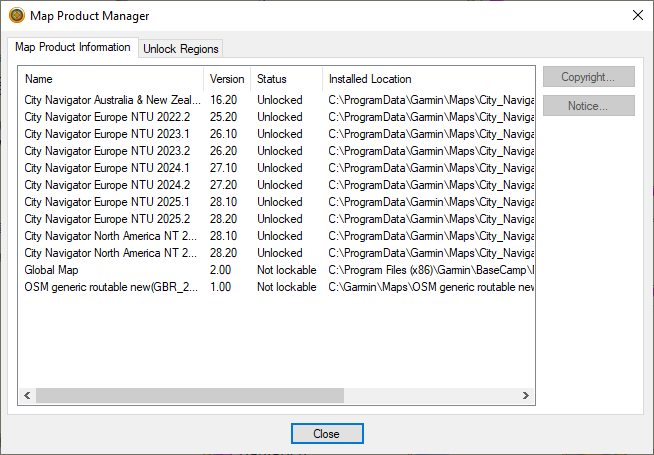Click install path of Europe NTU 2025.2
The image size is (654, 455).
431,219
